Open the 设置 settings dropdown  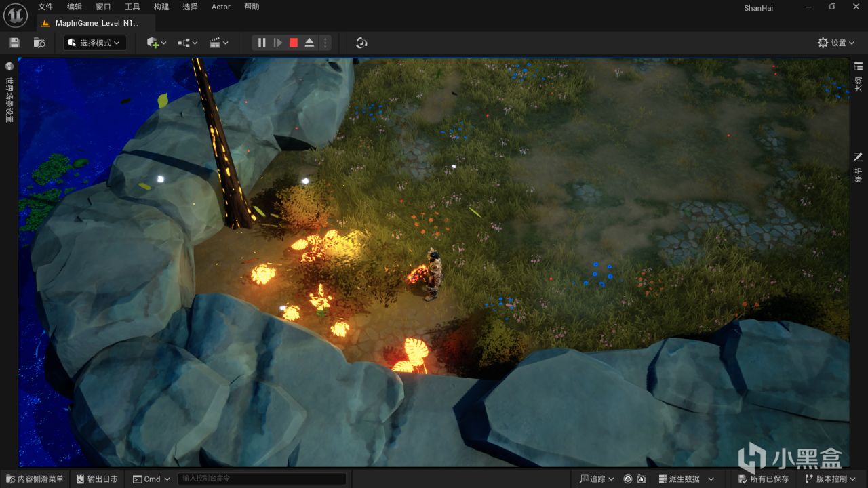point(836,43)
